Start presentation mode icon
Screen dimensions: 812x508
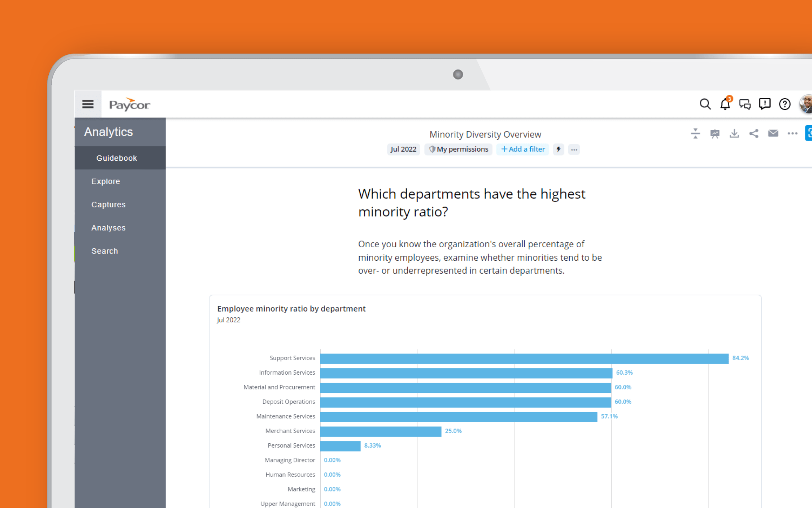click(715, 133)
